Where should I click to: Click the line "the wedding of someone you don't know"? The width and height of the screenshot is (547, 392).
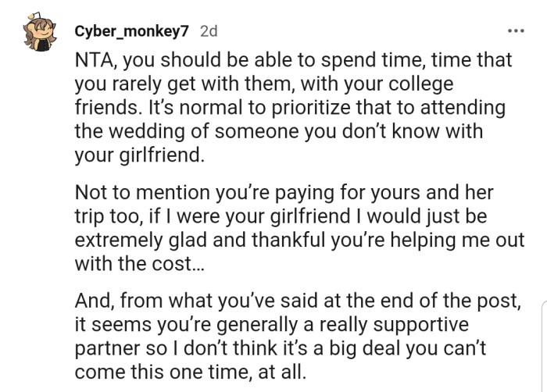[x=278, y=130]
